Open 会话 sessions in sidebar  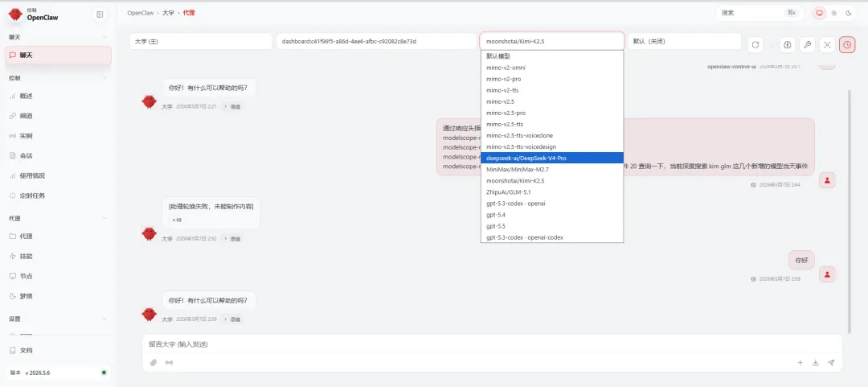[x=58, y=156]
